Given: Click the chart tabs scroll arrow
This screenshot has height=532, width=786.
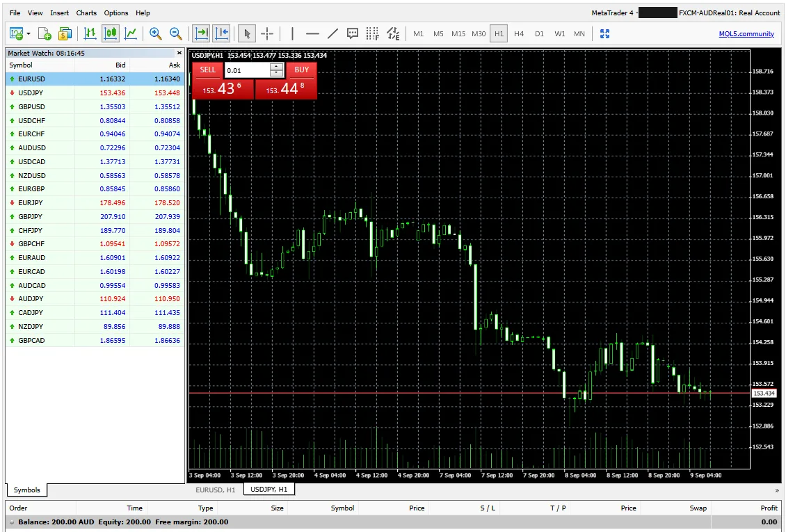Looking at the screenshot, I should [777, 490].
